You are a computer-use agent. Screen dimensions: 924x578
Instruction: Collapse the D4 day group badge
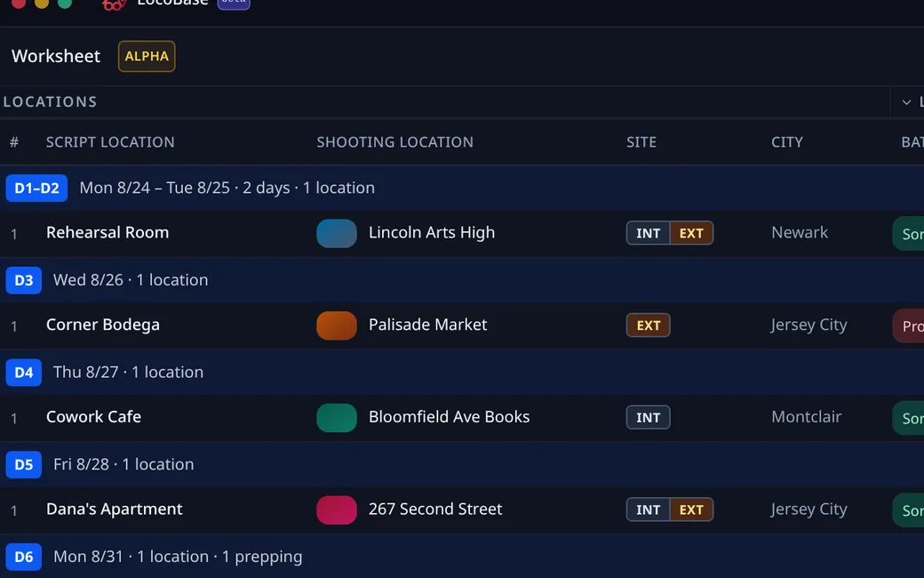point(24,373)
